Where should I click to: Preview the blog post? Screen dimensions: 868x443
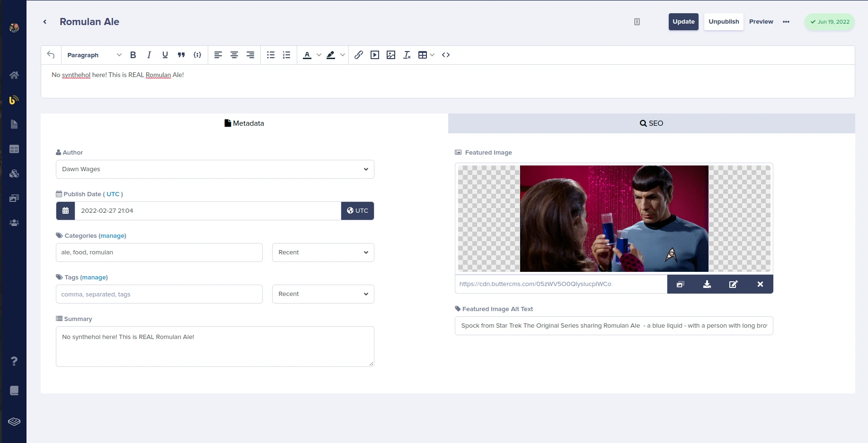[761, 22]
